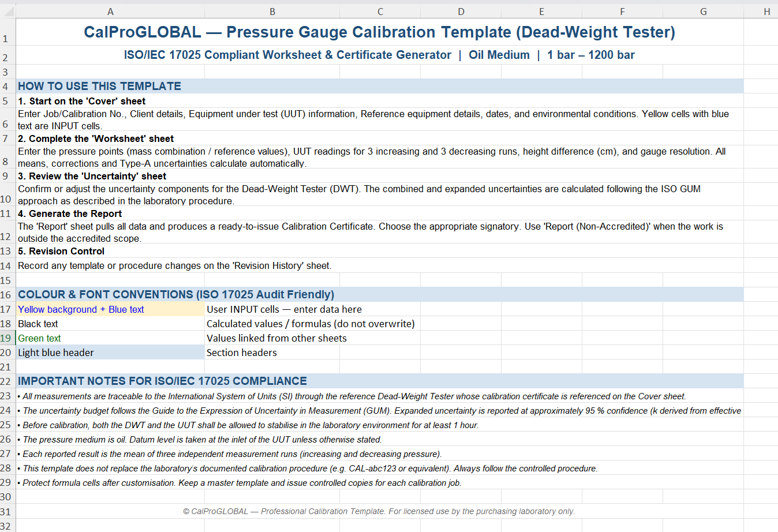The image size is (778, 532).
Task: Select the 'Light blue header' cell
Action: [x=110, y=353]
